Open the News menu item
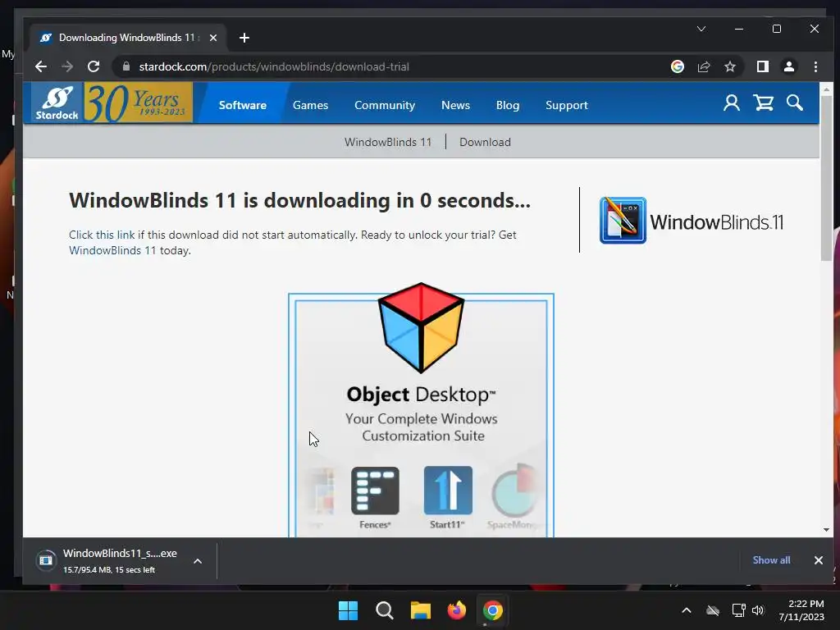 tap(455, 105)
